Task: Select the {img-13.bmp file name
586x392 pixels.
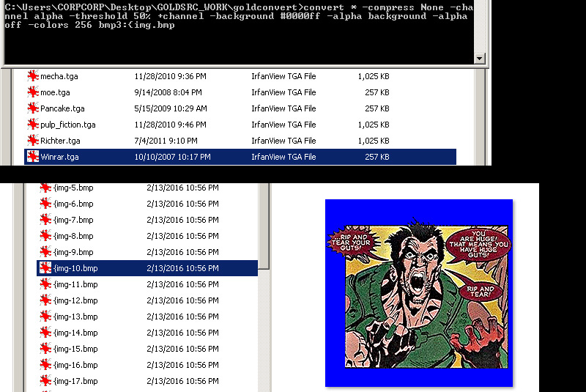Action: (75, 316)
